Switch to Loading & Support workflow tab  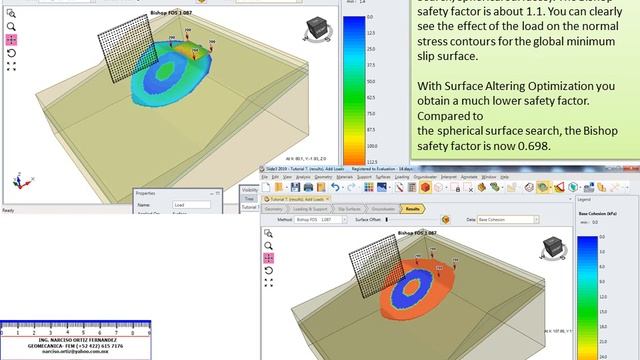[x=310, y=209]
